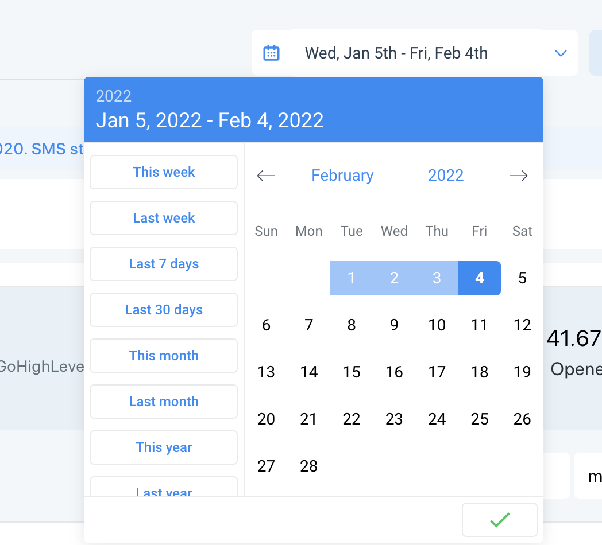Click the Wed, Jan 5th date range field
The image size is (602, 545).
pos(415,53)
